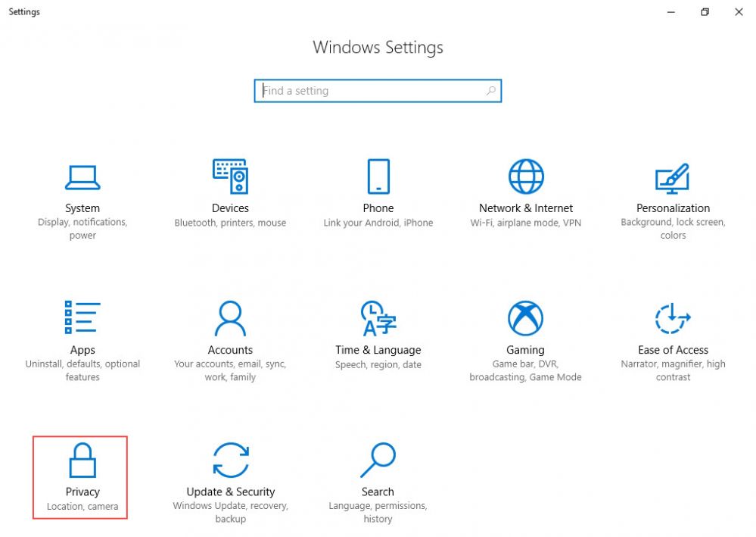The height and width of the screenshot is (537, 756).
Task: Click "Uninstall, defaults, optional features" text
Action: click(82, 370)
